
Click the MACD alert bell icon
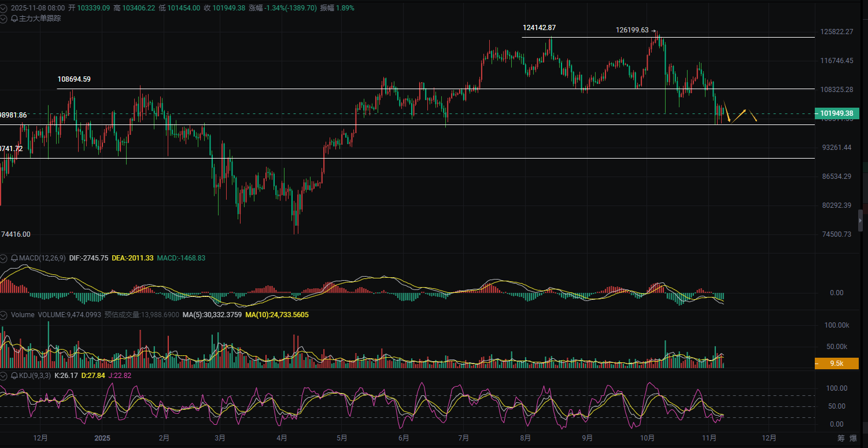[14, 258]
